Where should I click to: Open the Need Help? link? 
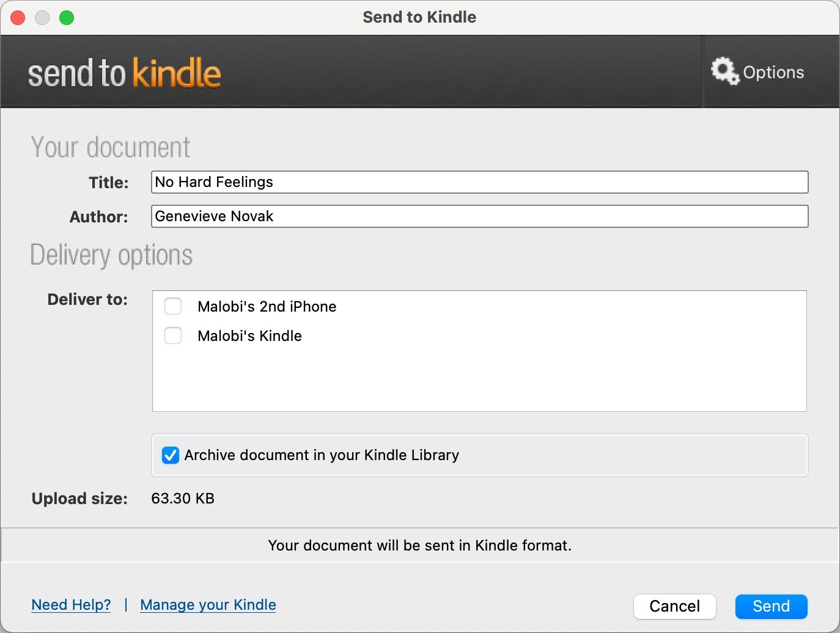tap(70, 604)
